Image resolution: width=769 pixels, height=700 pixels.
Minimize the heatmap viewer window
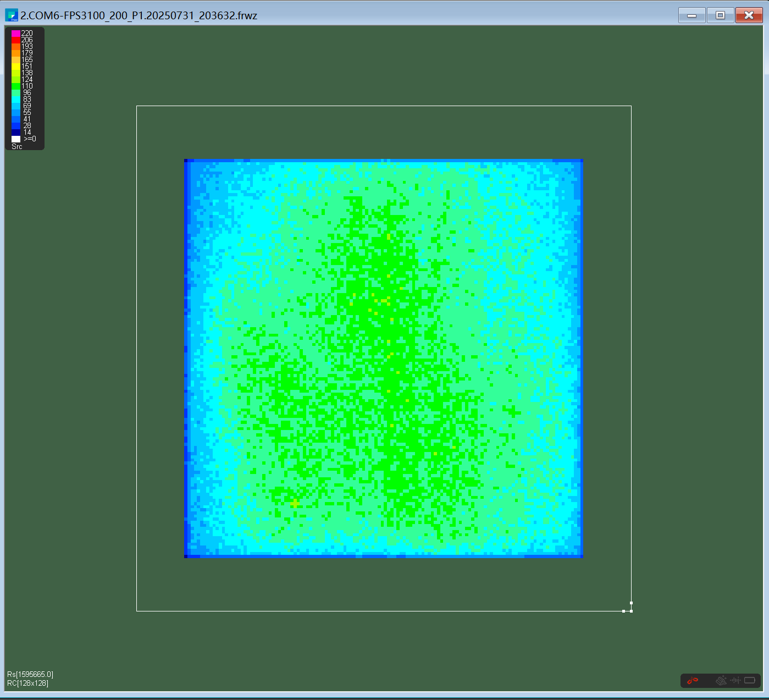tap(691, 15)
